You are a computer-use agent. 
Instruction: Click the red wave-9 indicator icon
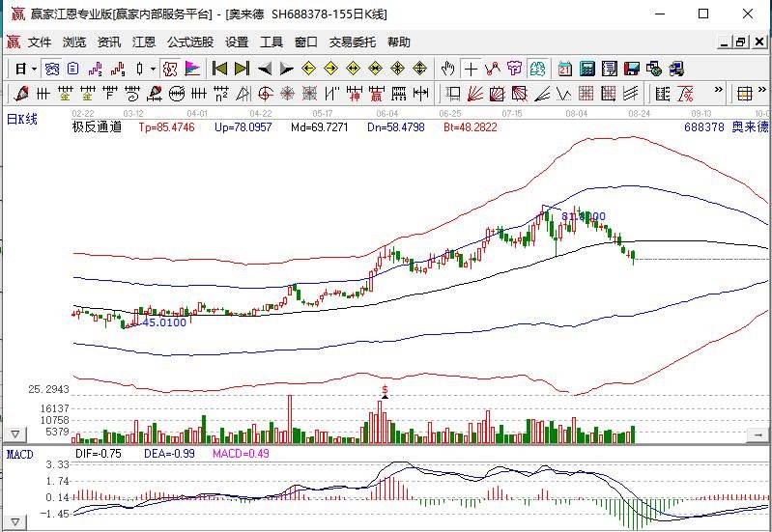(117, 69)
